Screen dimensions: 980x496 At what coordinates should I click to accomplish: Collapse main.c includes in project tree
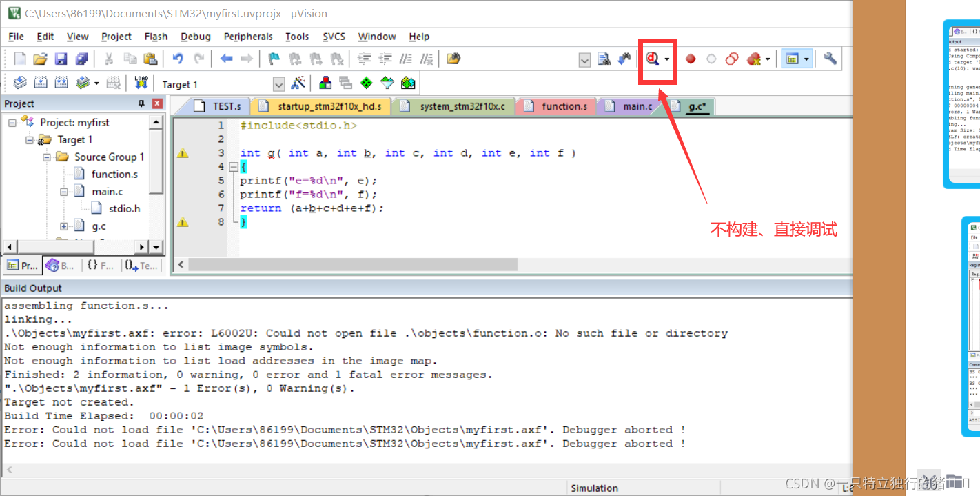pos(64,191)
